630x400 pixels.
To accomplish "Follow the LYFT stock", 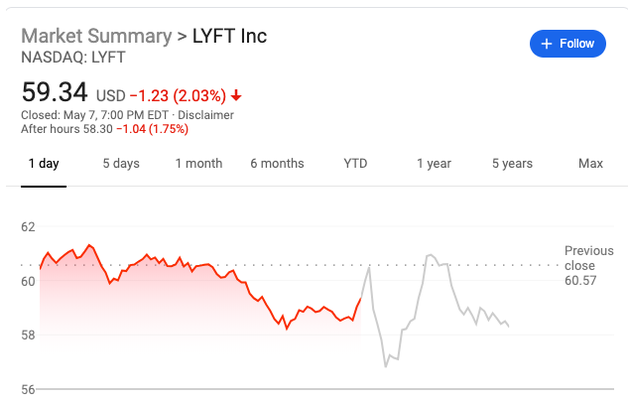I will (x=568, y=44).
